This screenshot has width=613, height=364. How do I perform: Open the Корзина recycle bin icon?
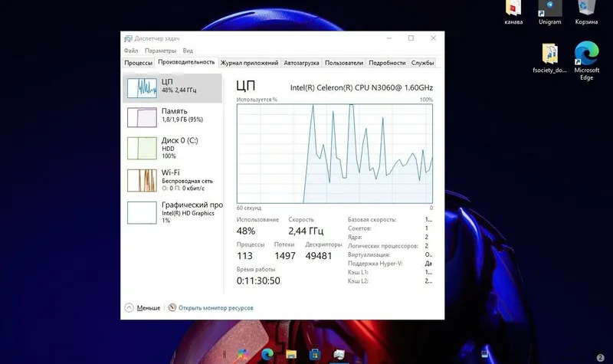pos(586,13)
